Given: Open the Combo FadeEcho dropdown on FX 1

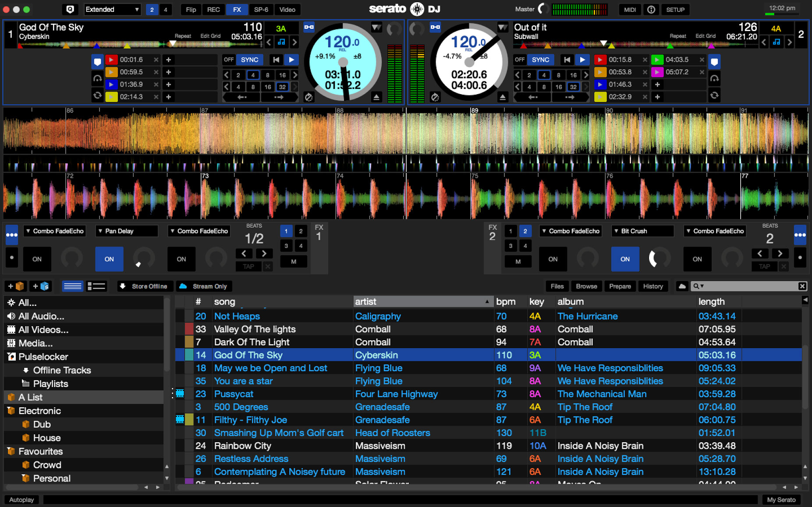Looking at the screenshot, I should click(x=54, y=231).
